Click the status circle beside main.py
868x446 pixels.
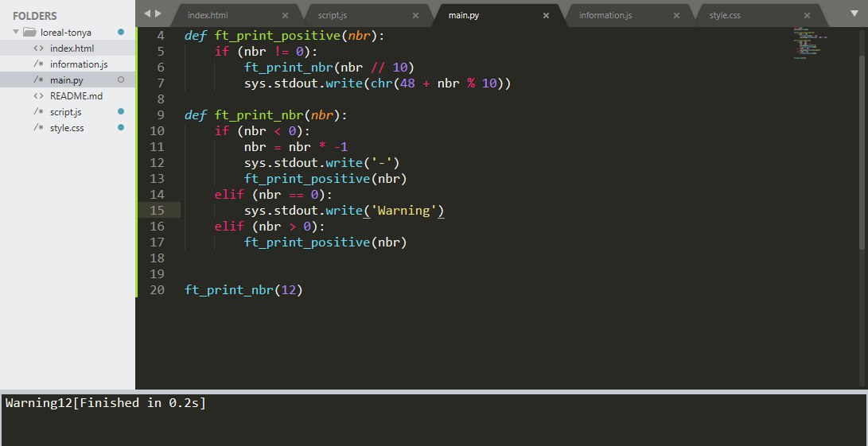point(121,80)
